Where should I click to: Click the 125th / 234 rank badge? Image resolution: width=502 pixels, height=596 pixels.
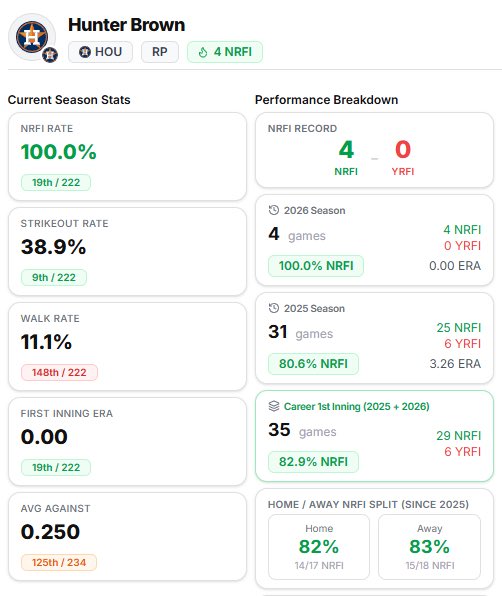pyautogui.click(x=59, y=563)
